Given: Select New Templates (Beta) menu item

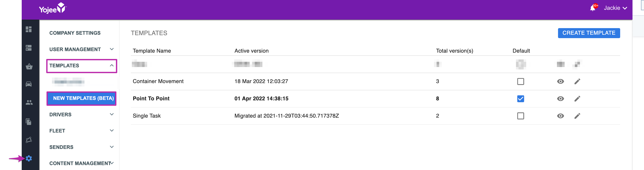Looking at the screenshot, I should pos(82,98).
